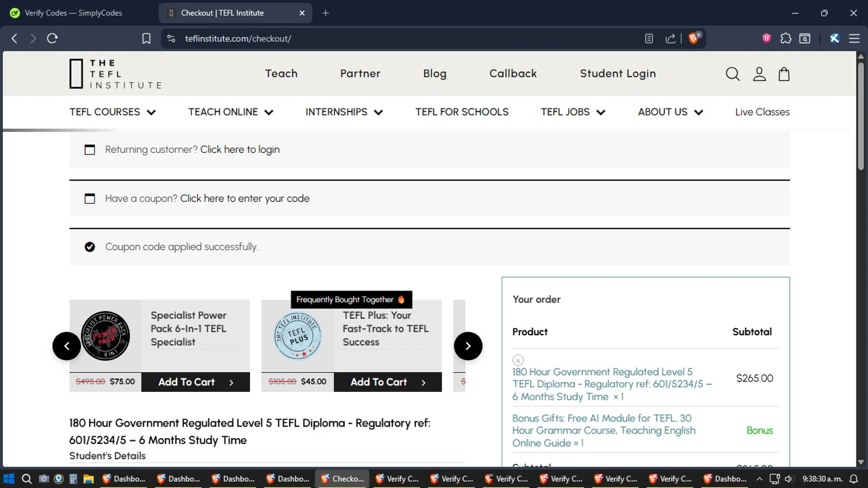Screen dimensions: 868x488
Task: Open the shopping bag cart icon
Action: point(784,74)
